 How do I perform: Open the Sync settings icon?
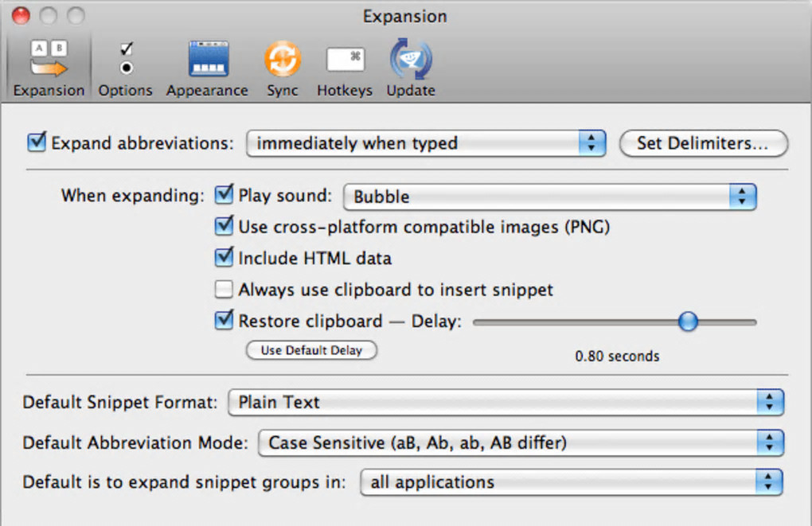click(282, 61)
